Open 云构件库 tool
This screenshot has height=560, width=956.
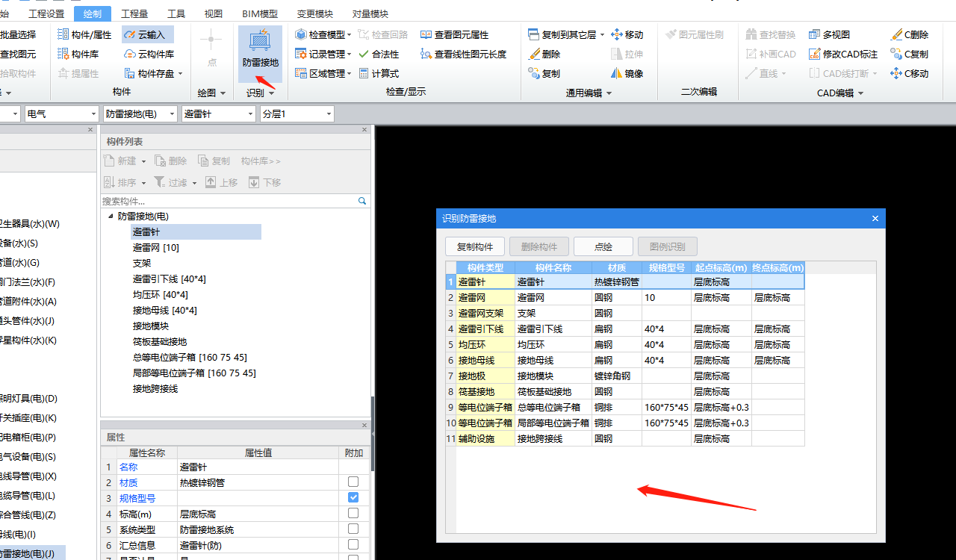(149, 54)
